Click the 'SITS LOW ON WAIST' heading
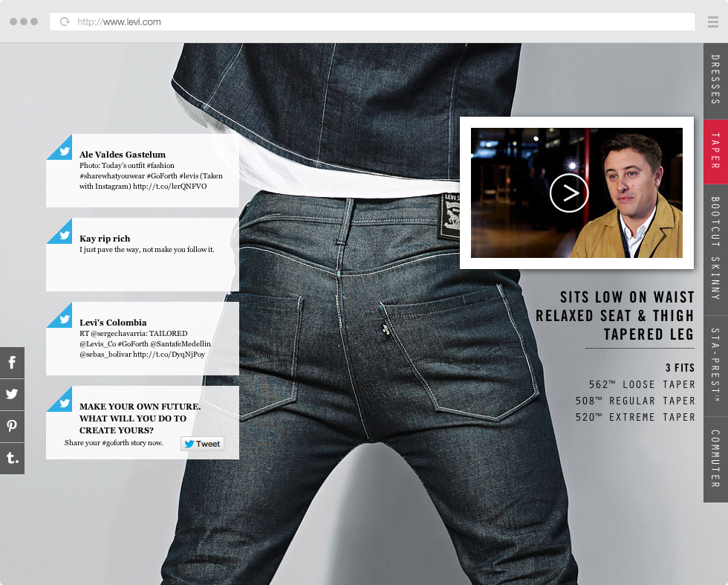Screen dimensions: 728x585 click(627, 297)
